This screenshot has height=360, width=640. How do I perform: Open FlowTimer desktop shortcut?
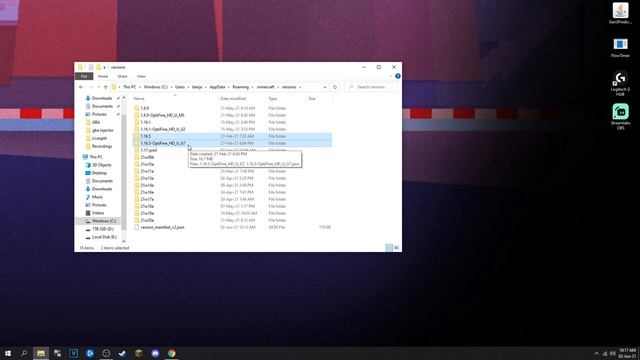pos(620,47)
